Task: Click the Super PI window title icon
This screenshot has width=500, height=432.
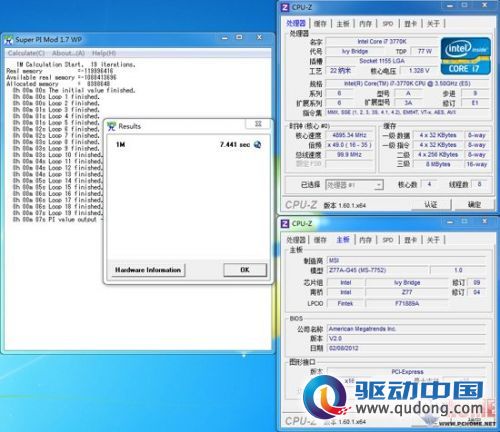Action: pos(9,40)
